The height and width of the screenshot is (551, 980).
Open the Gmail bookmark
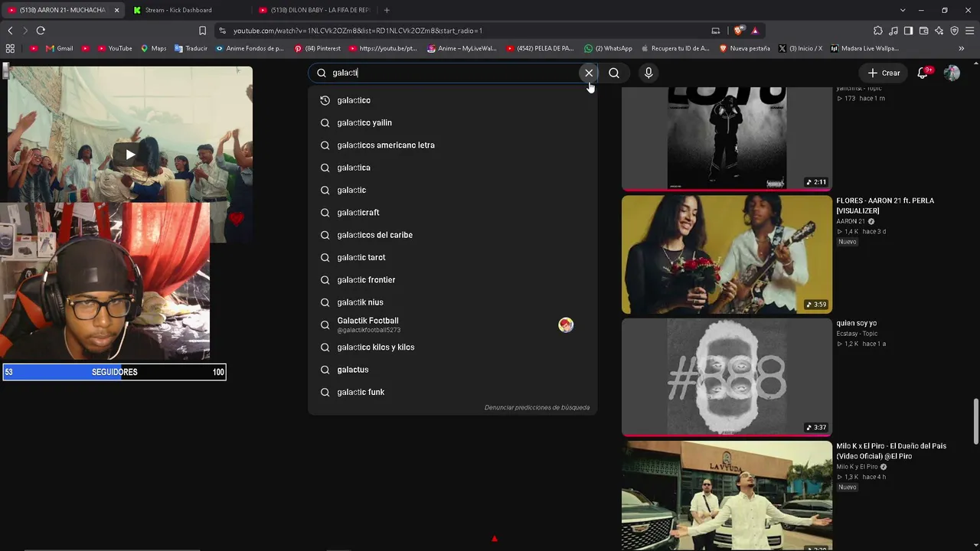59,48
